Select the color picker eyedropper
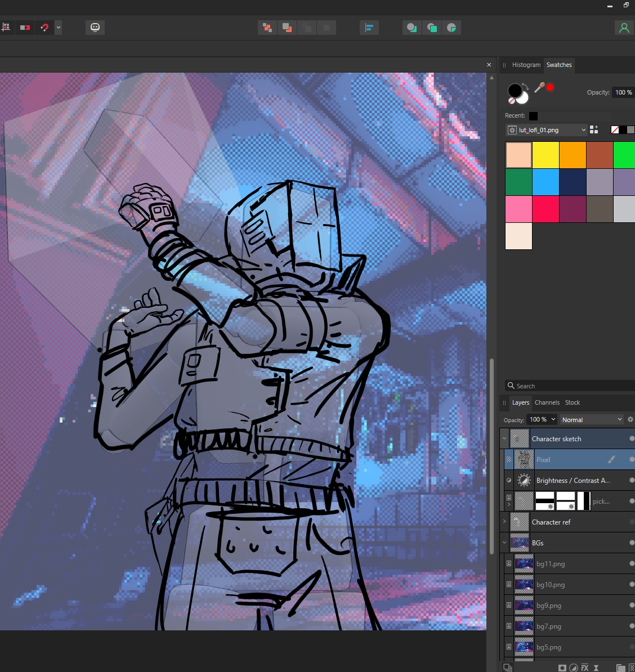The image size is (635, 672). pos(539,87)
